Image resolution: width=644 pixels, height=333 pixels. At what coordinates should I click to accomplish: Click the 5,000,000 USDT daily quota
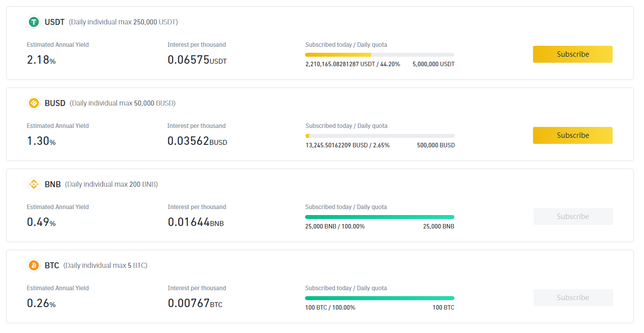[x=433, y=64]
